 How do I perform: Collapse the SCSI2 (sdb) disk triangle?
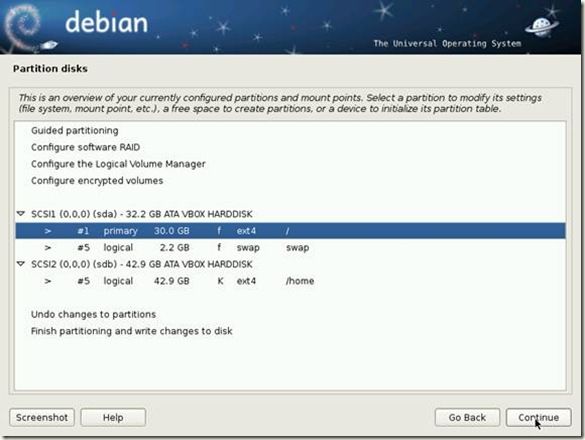coord(21,264)
